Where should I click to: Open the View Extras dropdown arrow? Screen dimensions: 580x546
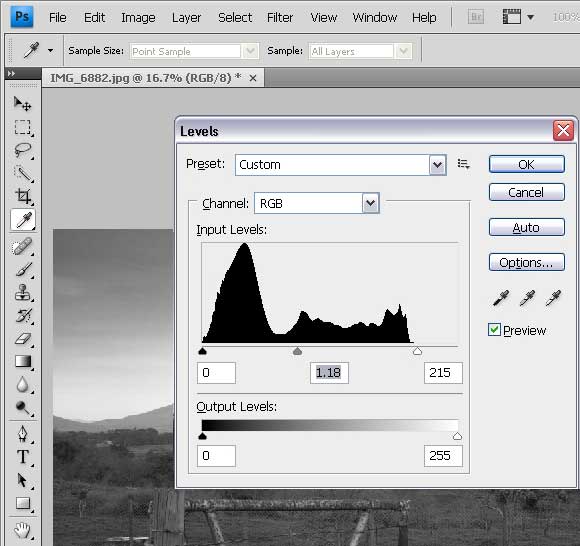530,17
